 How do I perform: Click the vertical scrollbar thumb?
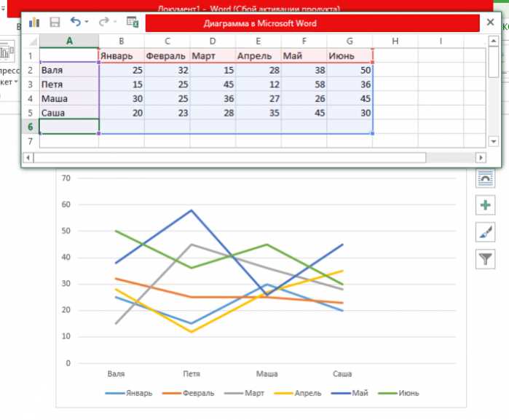click(x=493, y=62)
